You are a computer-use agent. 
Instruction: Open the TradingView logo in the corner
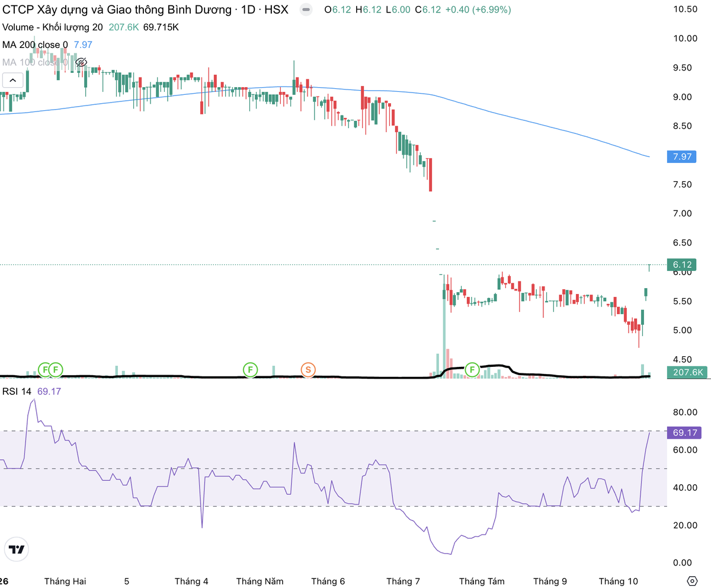pos(17,549)
